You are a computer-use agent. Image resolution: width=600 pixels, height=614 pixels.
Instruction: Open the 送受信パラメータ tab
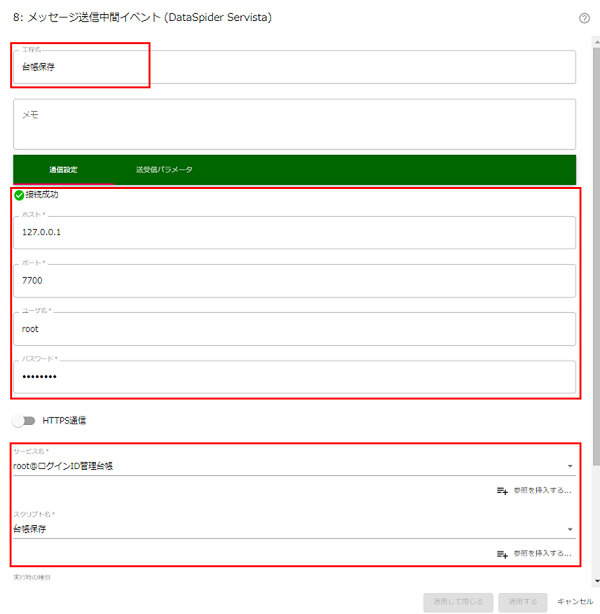[x=164, y=169]
